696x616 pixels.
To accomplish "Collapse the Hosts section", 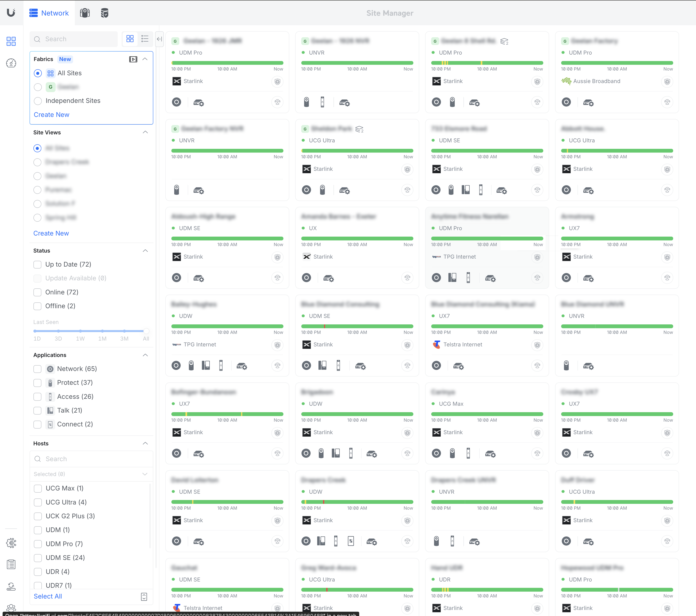I will pyautogui.click(x=145, y=443).
